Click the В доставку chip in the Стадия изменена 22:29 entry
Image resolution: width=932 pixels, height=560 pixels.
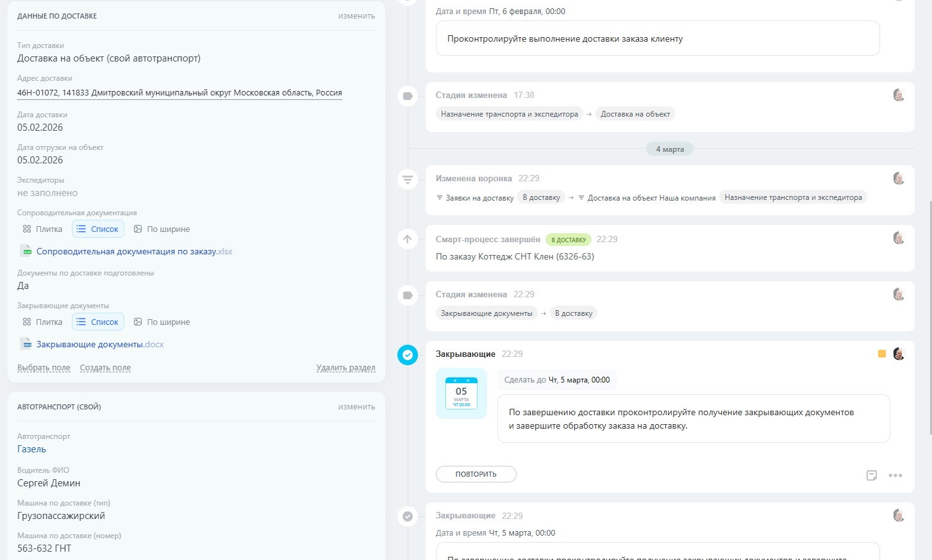[x=574, y=313]
